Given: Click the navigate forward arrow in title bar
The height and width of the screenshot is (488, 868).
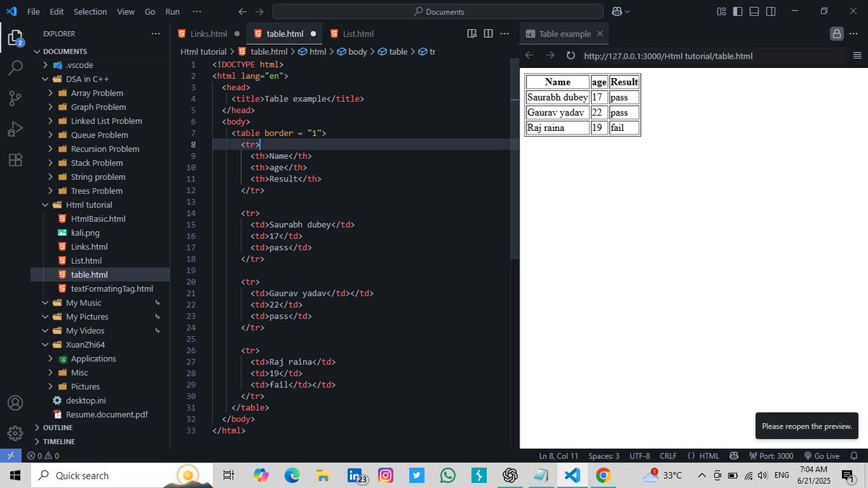Looking at the screenshot, I should point(259,12).
